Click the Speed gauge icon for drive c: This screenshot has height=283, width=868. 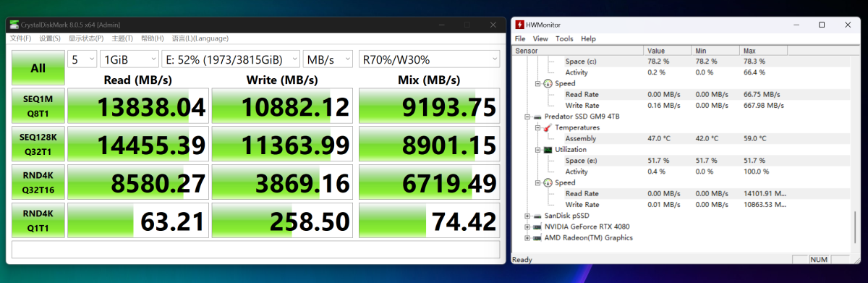click(548, 83)
